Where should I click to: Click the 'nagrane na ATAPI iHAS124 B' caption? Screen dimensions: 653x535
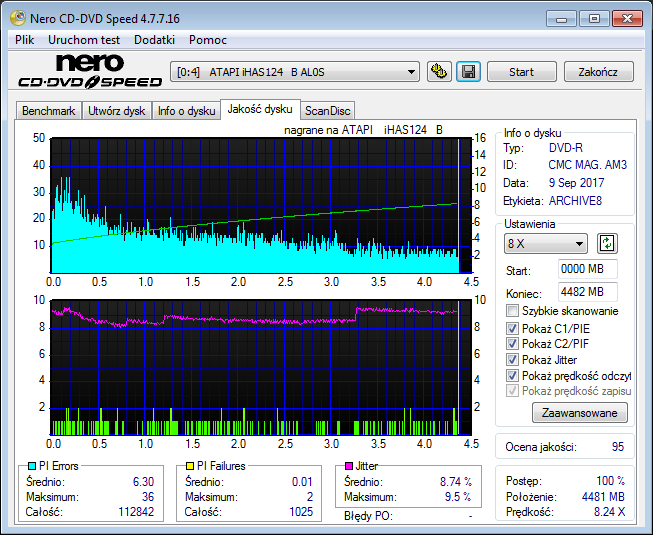[x=363, y=130]
